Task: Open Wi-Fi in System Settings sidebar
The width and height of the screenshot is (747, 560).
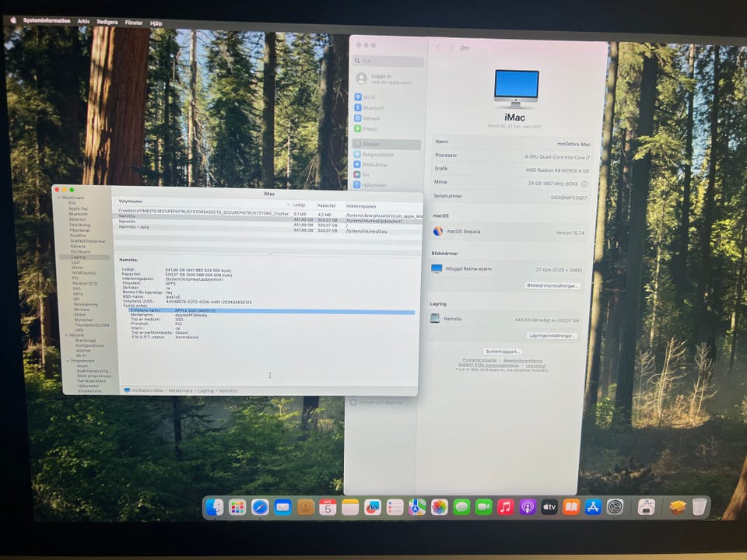Action: 365,97
